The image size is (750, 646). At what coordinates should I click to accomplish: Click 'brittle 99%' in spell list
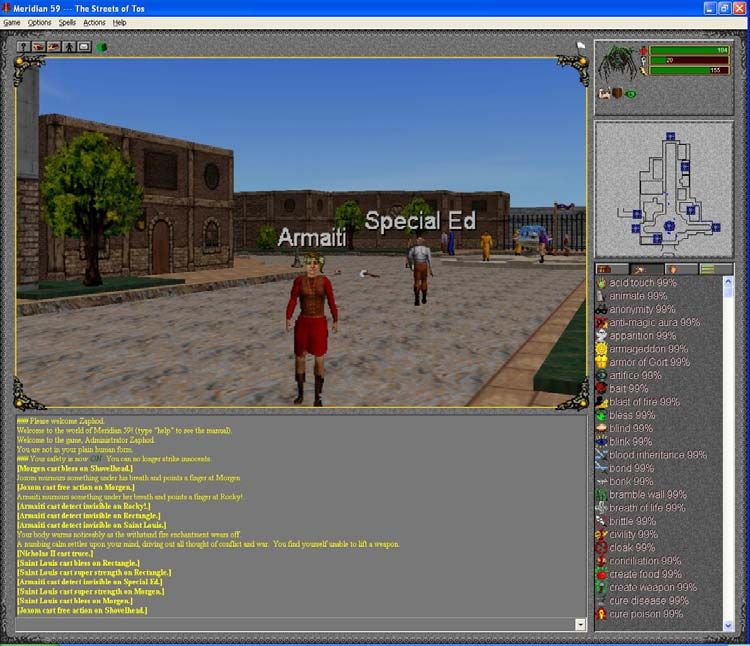632,521
